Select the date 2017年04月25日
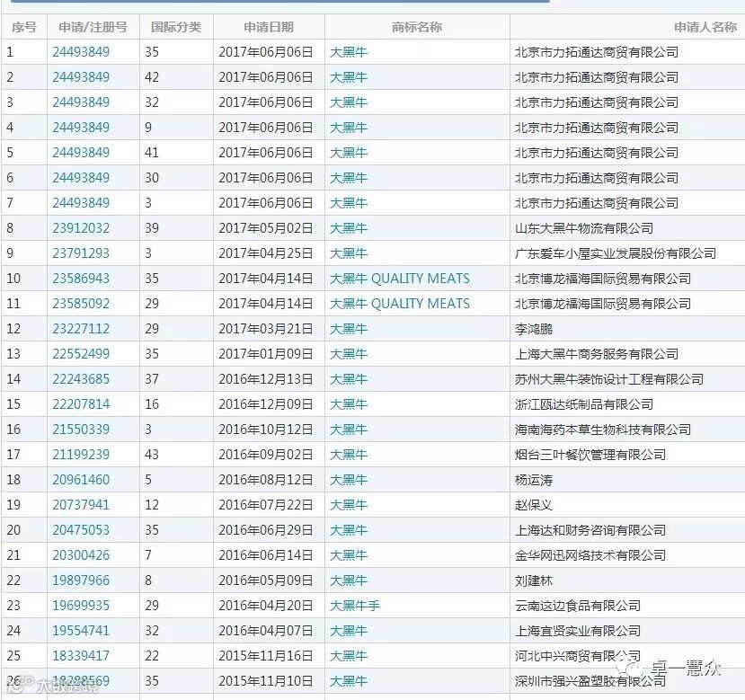This screenshot has width=745, height=700. 266,253
